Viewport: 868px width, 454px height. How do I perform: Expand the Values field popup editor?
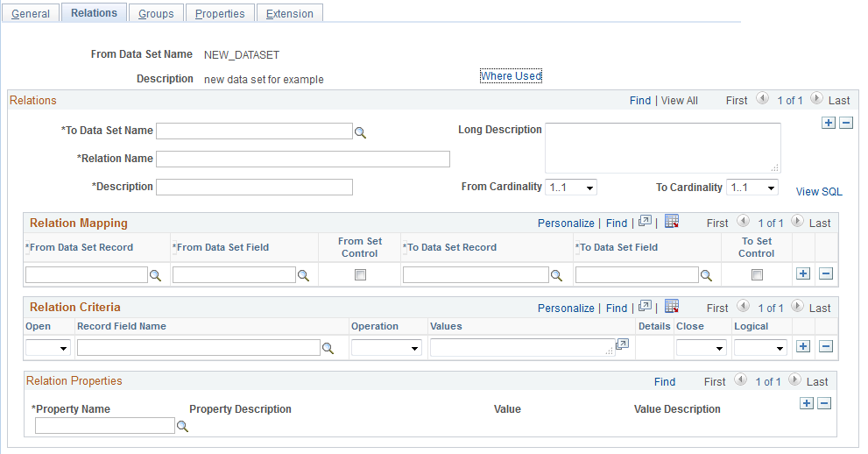tap(622, 344)
